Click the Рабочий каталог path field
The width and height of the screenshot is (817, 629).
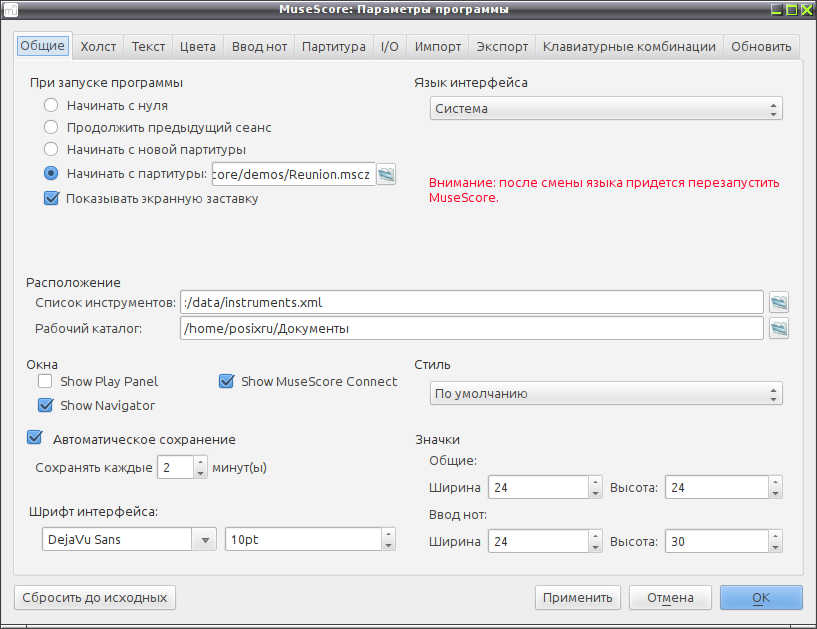[472, 328]
